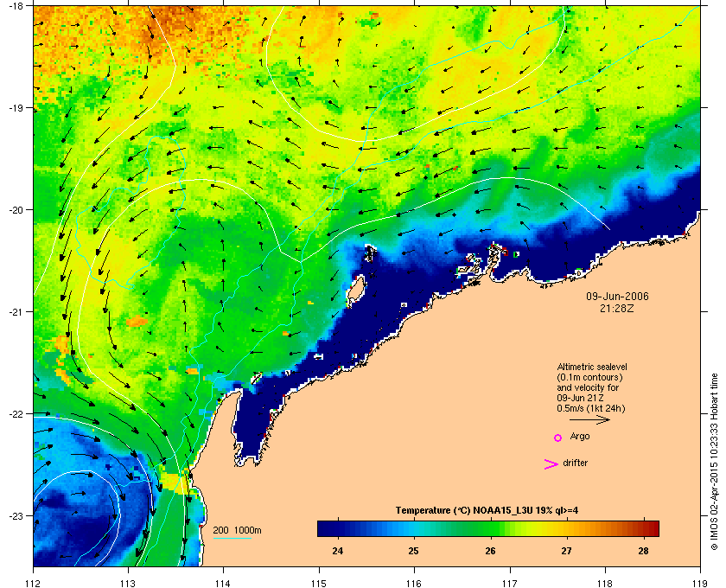
Task: Click the longitude axis label 112
Action: [34, 584]
